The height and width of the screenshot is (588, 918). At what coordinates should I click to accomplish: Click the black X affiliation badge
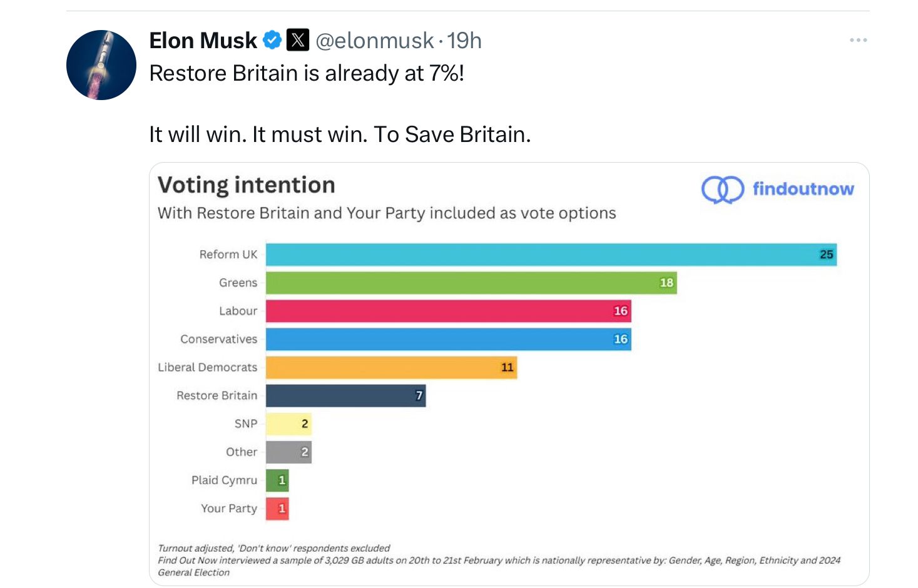point(298,41)
